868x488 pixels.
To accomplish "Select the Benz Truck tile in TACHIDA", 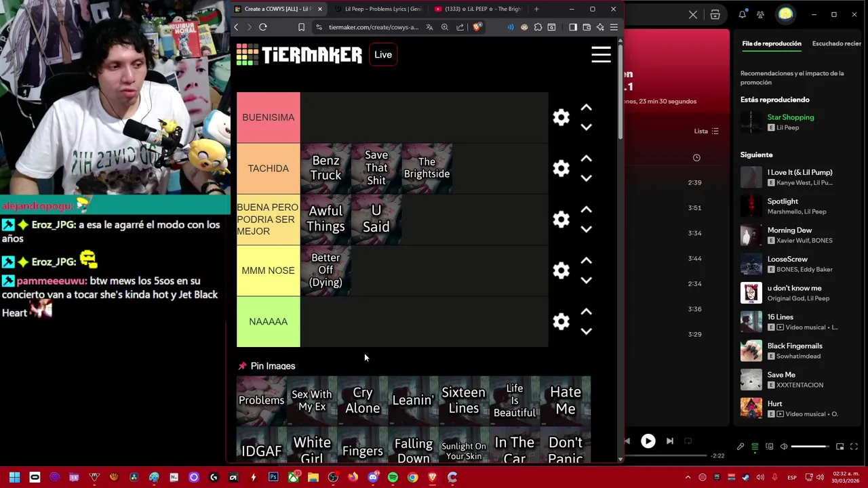I will pyautogui.click(x=325, y=168).
